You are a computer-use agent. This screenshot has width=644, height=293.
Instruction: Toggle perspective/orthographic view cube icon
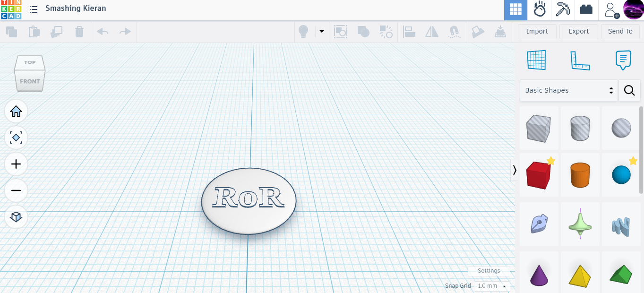pos(16,217)
